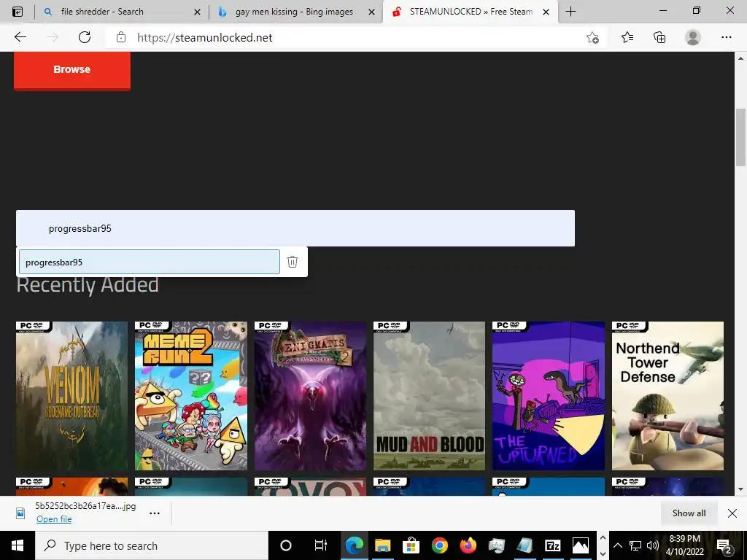Click Show all downloads button
Image resolution: width=747 pixels, height=560 pixels.
pos(689,513)
